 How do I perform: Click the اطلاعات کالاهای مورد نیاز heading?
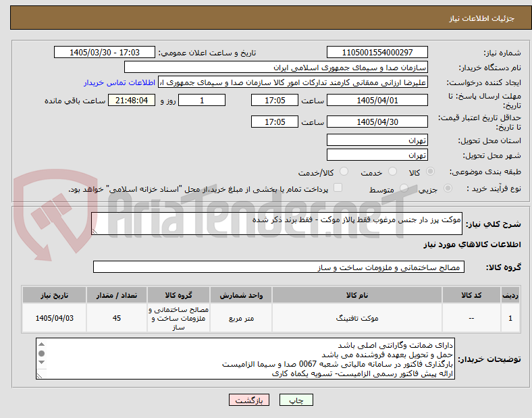coord(472,244)
